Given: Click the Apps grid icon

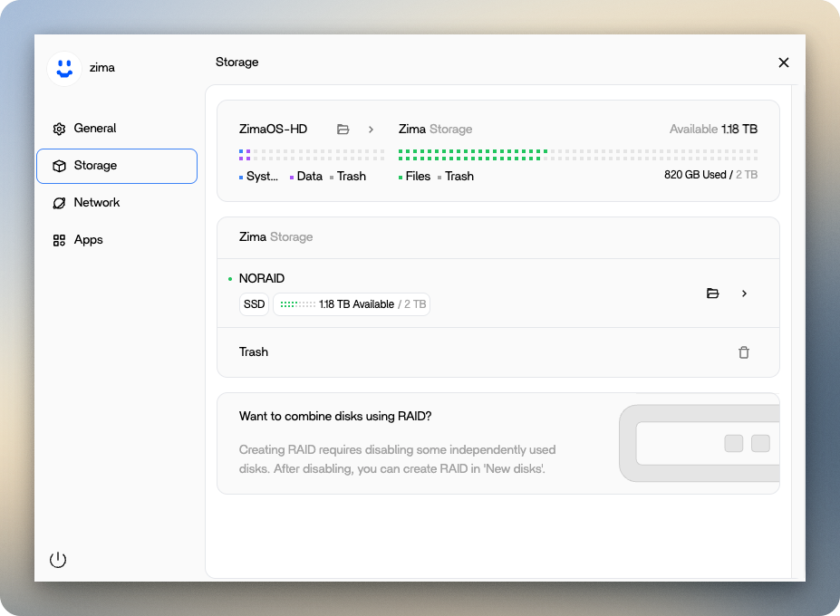Looking at the screenshot, I should (x=59, y=240).
